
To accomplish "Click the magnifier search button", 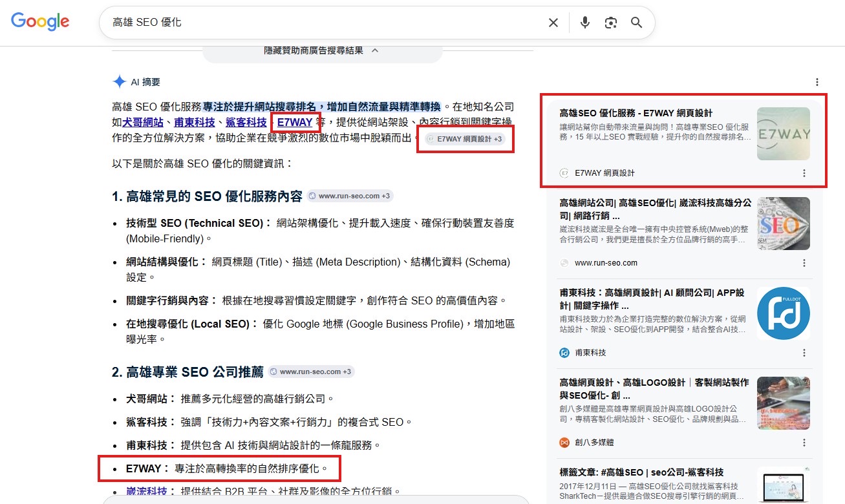I will pyautogui.click(x=637, y=23).
